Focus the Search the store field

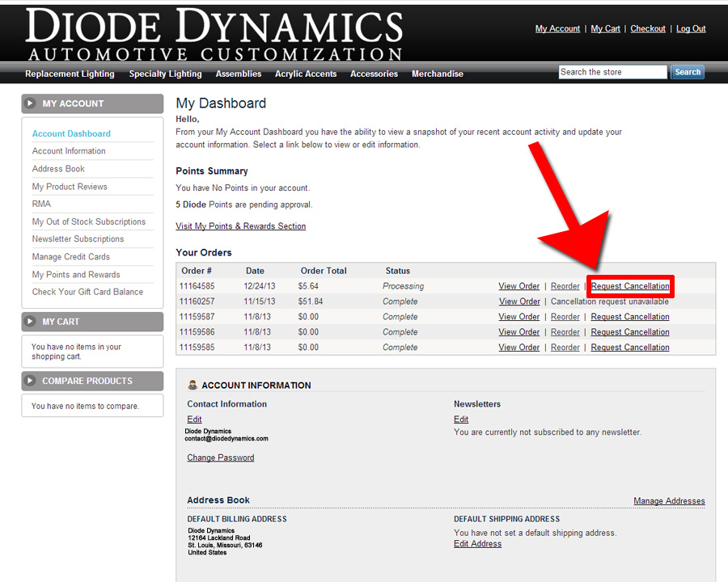612,72
